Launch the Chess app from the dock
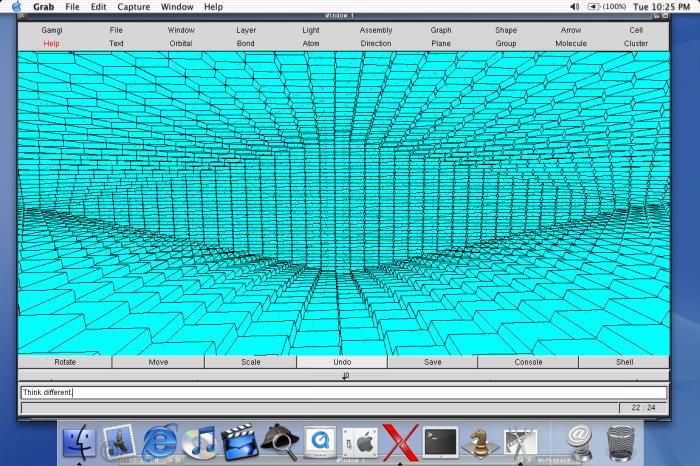700x466 pixels. pos(480,441)
